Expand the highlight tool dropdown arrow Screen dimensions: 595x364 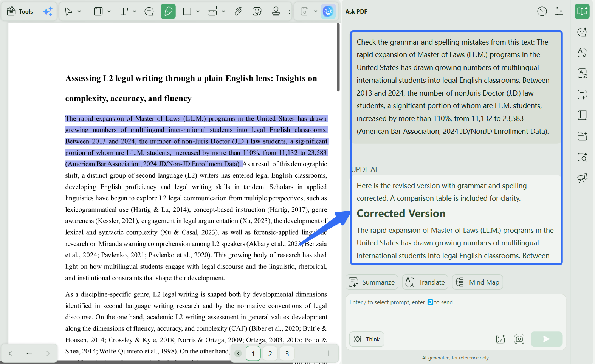[109, 11]
